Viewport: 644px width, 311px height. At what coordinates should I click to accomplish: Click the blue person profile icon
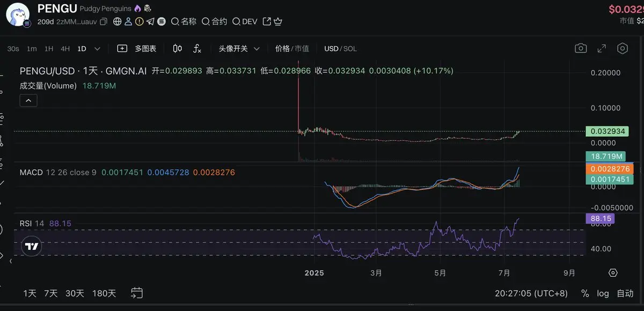tap(128, 21)
